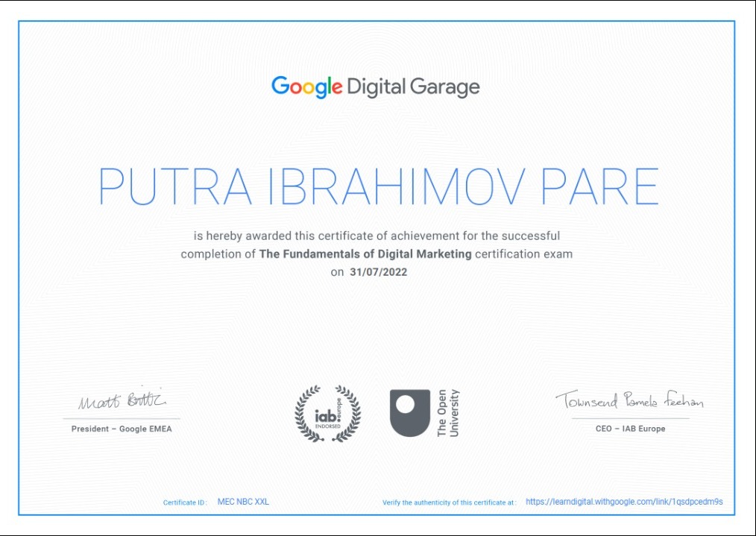Image resolution: width=756 pixels, height=536 pixels.
Task: Click the IAB Europe endorsed laurel badge
Action: click(327, 414)
